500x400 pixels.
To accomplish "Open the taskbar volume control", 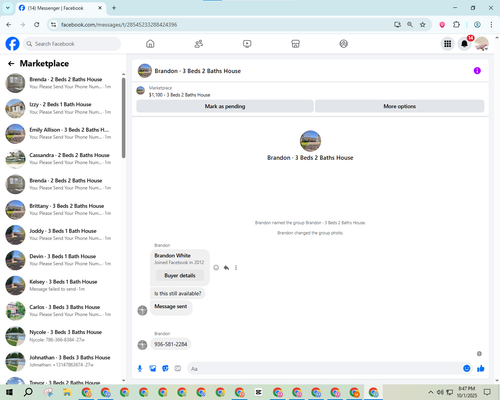I will pos(440,392).
